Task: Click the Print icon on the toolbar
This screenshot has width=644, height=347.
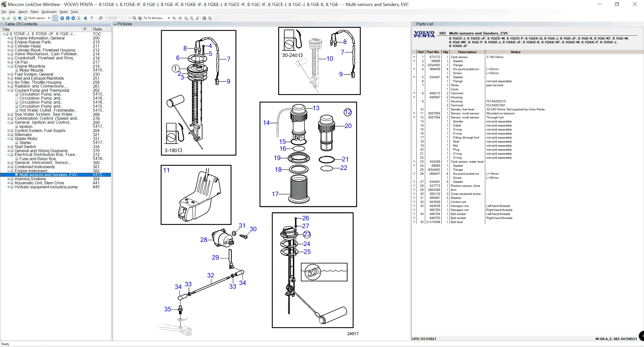Action: [92, 18]
